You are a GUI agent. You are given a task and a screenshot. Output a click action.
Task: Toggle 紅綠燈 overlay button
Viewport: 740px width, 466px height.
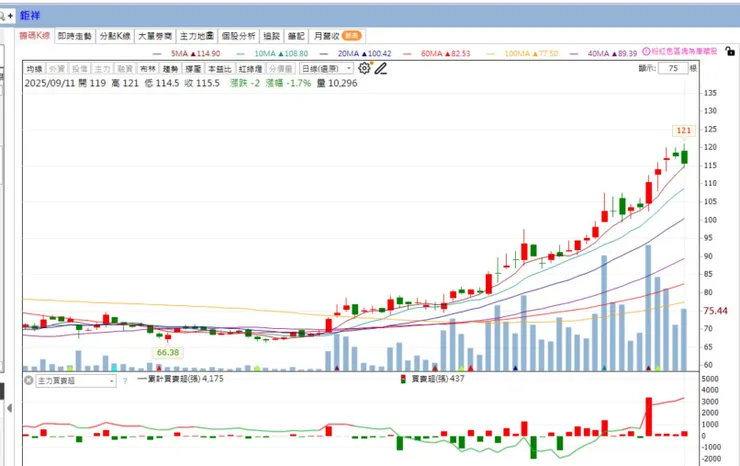coord(251,69)
